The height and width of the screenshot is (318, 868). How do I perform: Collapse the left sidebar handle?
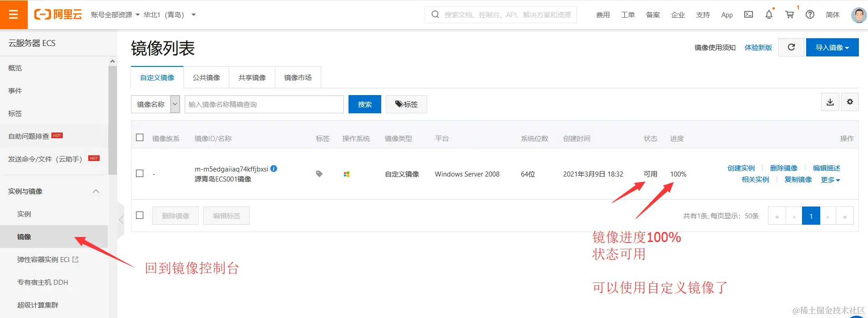pos(121,220)
